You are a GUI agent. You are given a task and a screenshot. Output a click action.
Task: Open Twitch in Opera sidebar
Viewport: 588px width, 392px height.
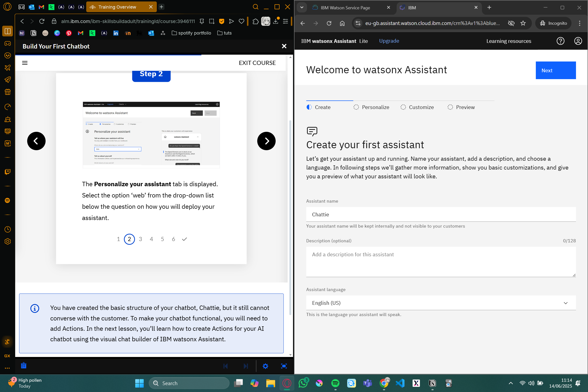point(8,172)
